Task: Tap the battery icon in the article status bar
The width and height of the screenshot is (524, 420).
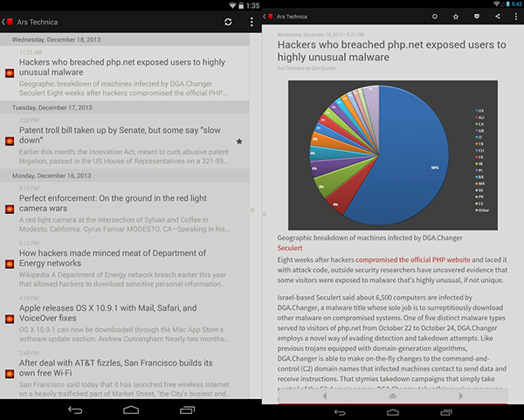Action: pos(508,4)
